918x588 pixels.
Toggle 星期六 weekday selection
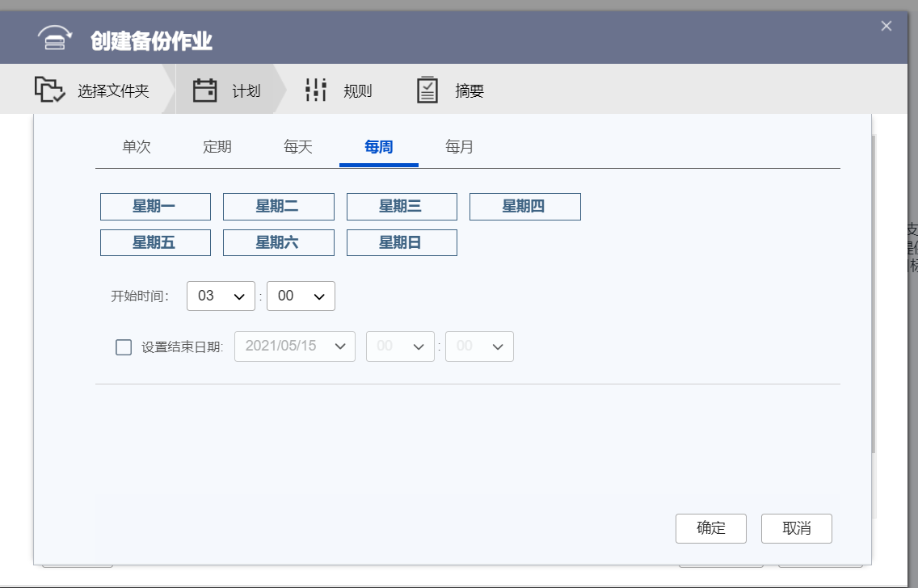(279, 242)
